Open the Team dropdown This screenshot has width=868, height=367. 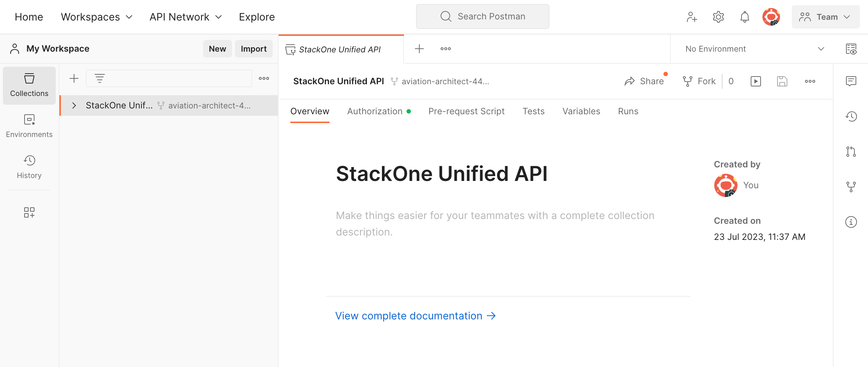coord(825,17)
